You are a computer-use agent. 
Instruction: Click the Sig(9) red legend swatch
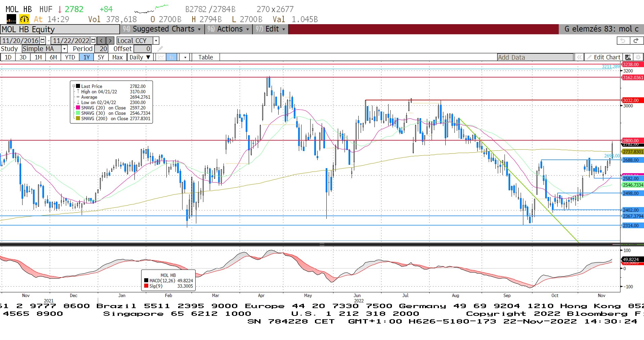[146, 286]
